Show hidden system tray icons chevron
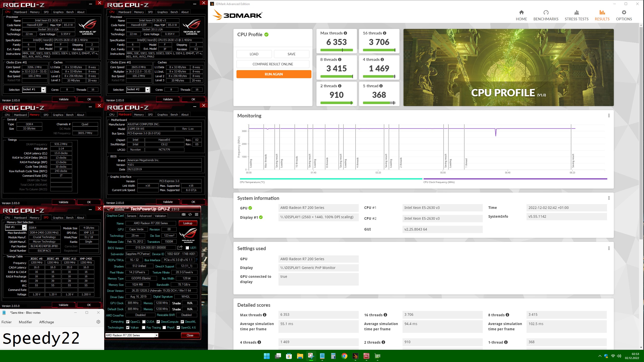 pyautogui.click(x=600, y=356)
